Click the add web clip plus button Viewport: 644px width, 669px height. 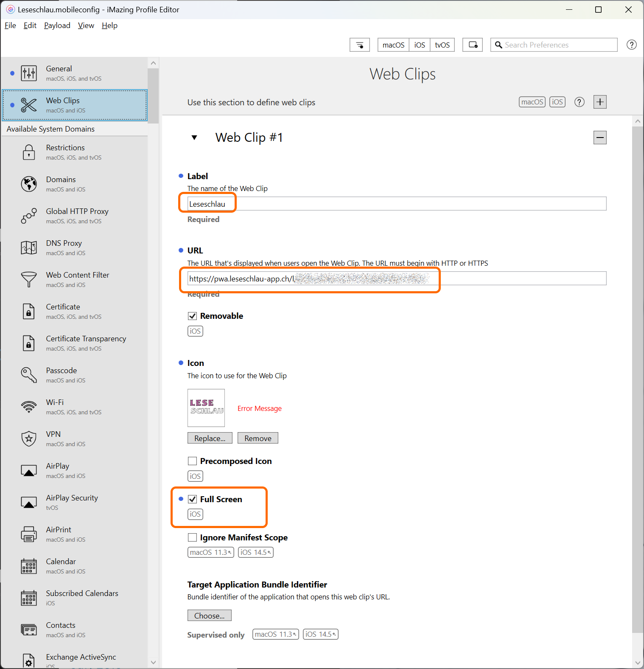click(600, 102)
